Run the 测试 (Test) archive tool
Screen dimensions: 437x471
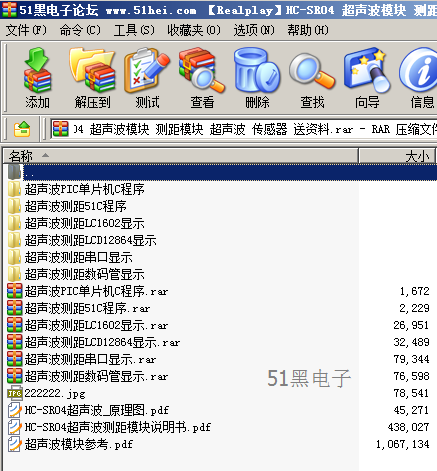click(147, 78)
